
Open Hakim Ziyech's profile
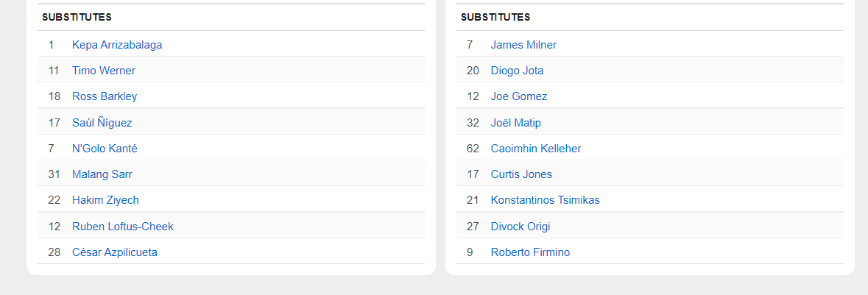pyautogui.click(x=105, y=200)
